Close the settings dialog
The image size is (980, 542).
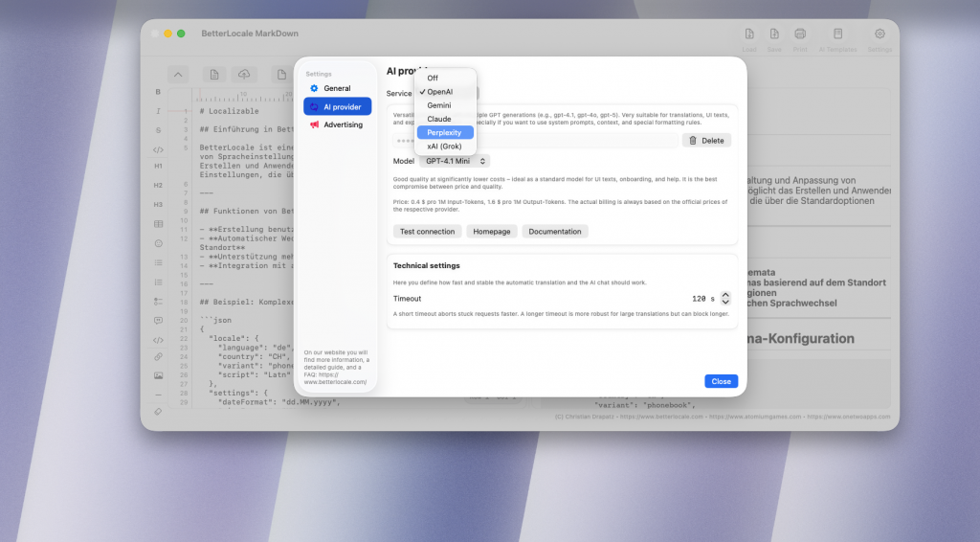coord(721,381)
